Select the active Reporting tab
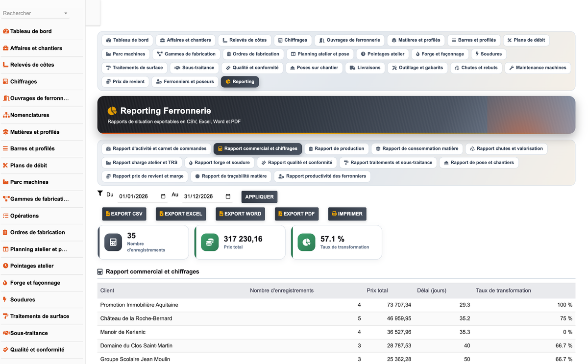588x364 pixels. [x=240, y=81]
